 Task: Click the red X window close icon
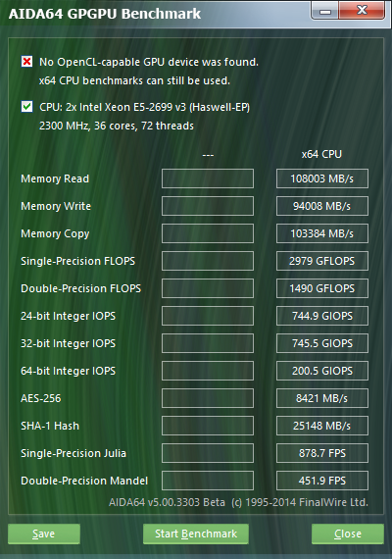pos(362,11)
